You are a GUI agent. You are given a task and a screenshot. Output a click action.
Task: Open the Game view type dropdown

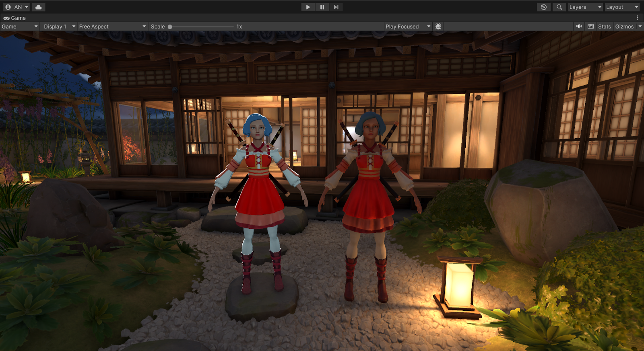20,27
